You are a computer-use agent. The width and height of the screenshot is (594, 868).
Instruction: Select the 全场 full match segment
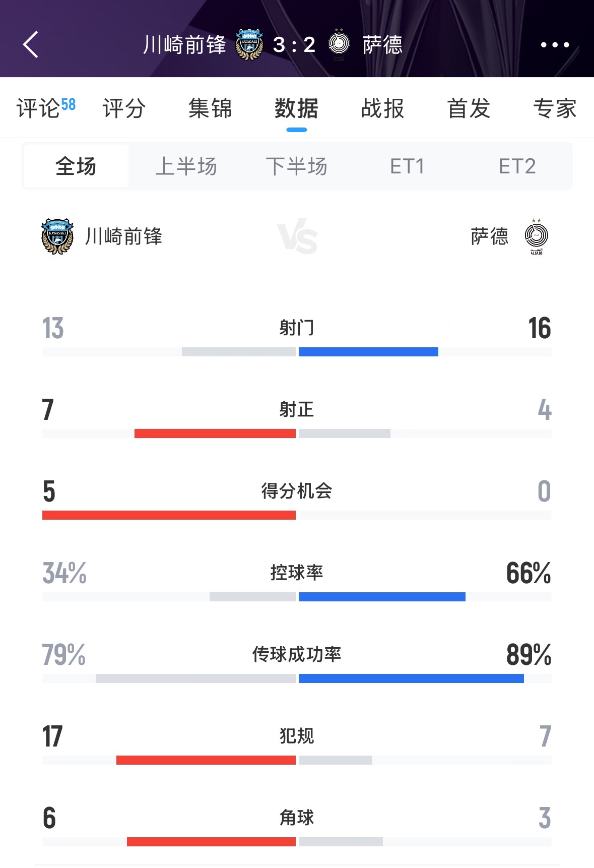click(x=76, y=166)
